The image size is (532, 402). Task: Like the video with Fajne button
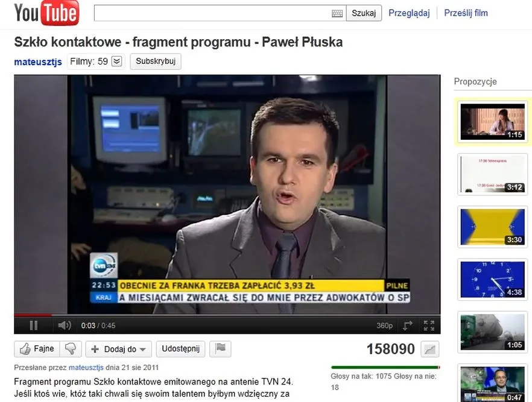point(37,349)
